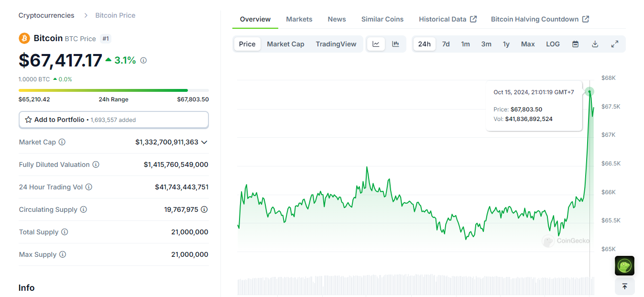
Task: Click the star icon in Add to Portfolio
Action: pos(28,120)
